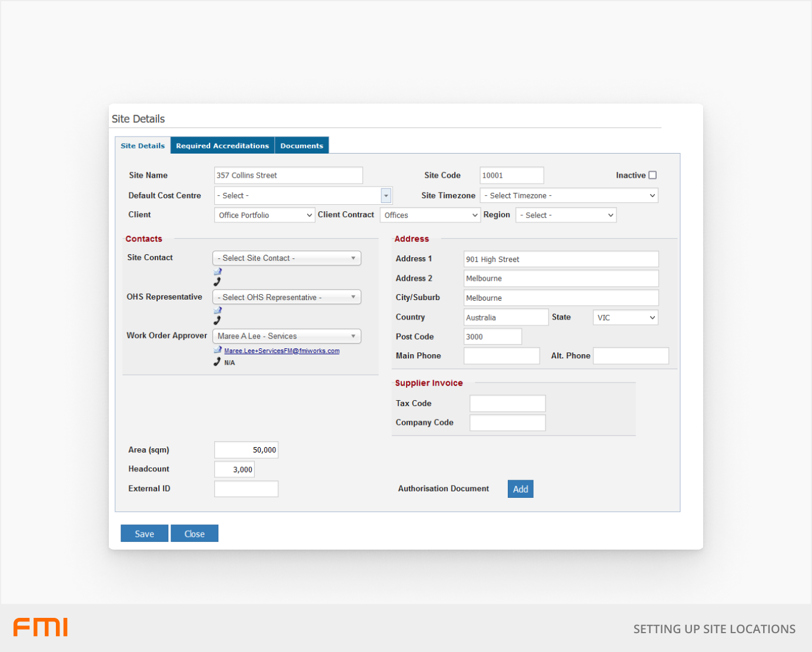The width and height of the screenshot is (812, 652).
Task: Open the Documents tab
Action: click(301, 146)
